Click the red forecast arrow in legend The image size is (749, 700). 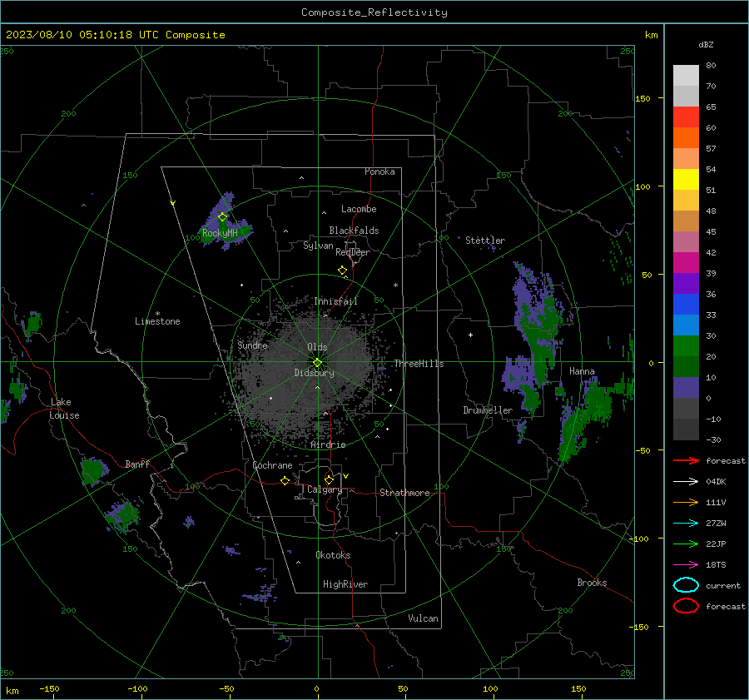click(686, 460)
